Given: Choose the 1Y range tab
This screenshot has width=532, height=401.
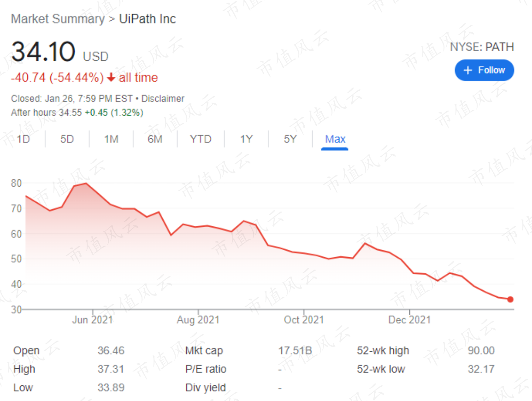Looking at the screenshot, I should pyautogui.click(x=246, y=139).
